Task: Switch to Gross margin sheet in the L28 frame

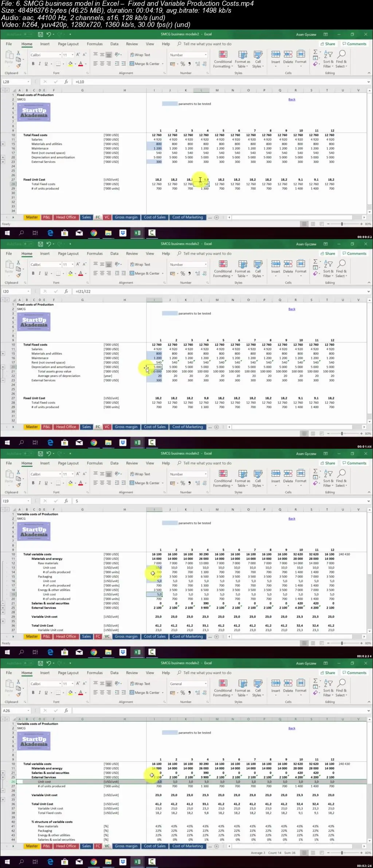Action: (126, 217)
